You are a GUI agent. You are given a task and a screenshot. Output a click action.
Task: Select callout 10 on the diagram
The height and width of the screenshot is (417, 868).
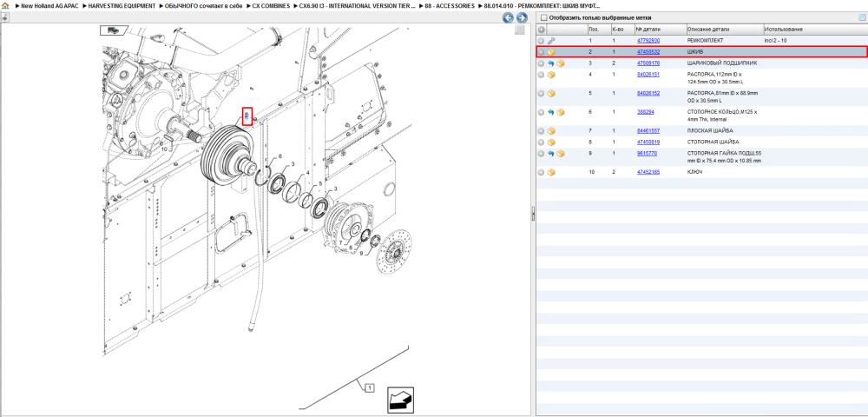[164, 149]
